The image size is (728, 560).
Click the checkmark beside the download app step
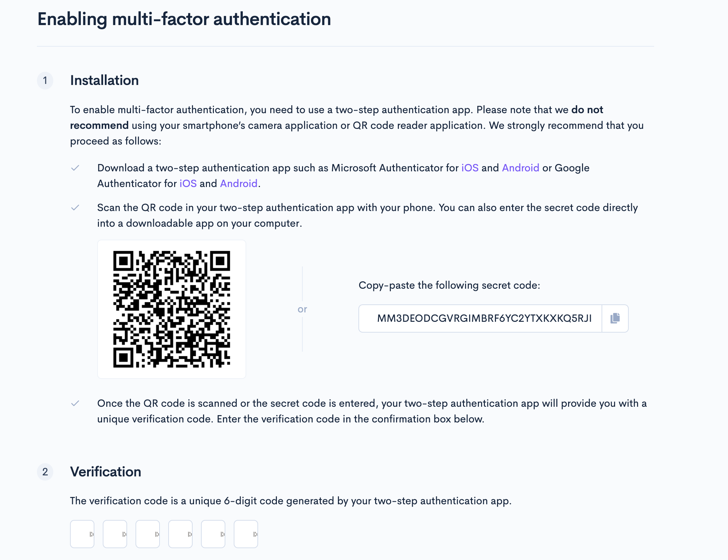point(75,168)
